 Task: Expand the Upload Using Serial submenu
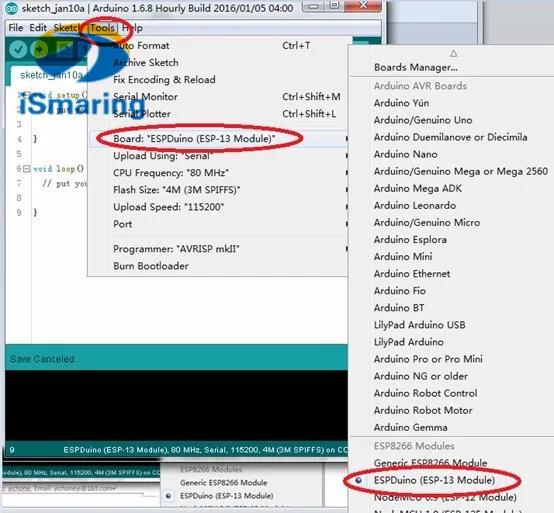click(219, 155)
